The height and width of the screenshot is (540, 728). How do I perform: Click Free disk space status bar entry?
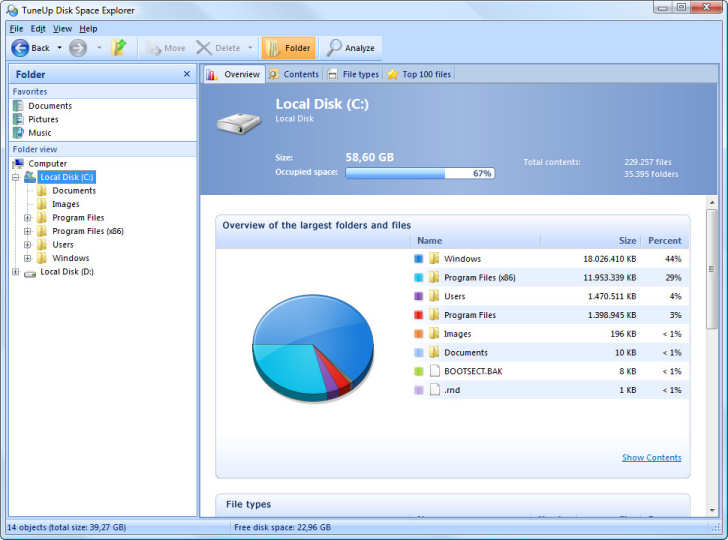pyautogui.click(x=282, y=527)
